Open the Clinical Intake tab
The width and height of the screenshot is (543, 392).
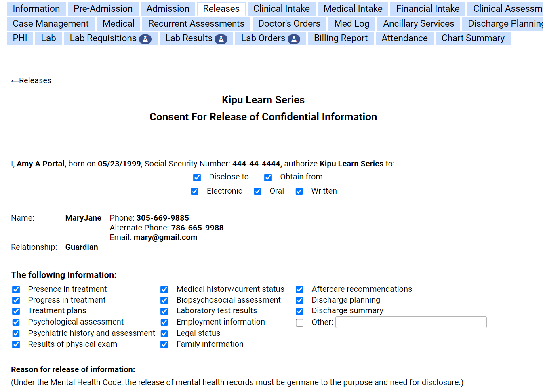(281, 9)
